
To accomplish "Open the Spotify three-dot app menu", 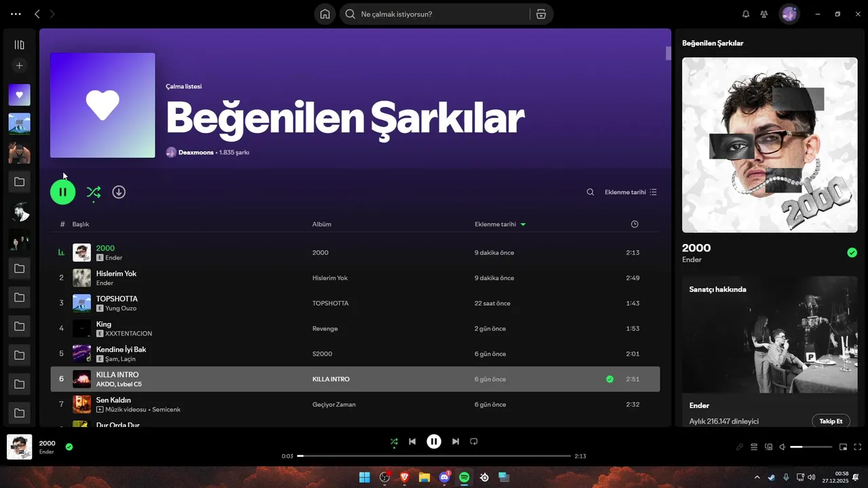I will 16,14.
